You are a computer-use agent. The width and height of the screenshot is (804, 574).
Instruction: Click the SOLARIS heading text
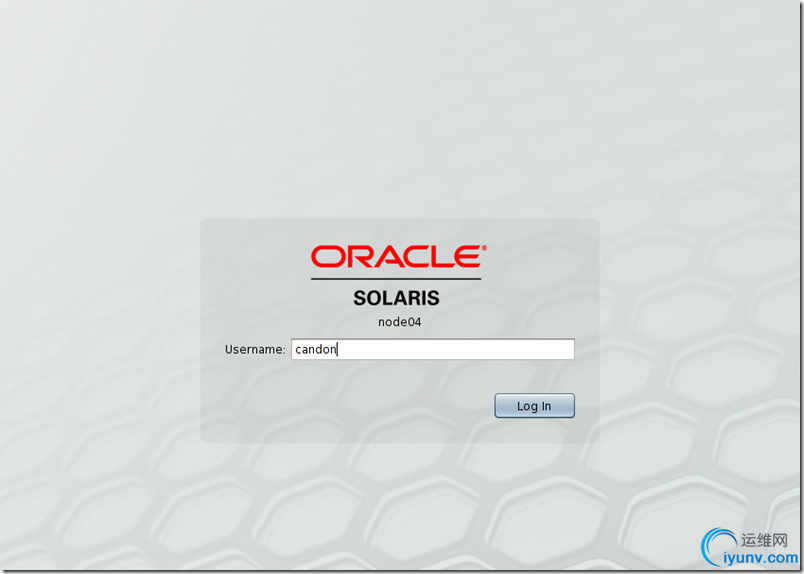(x=396, y=298)
